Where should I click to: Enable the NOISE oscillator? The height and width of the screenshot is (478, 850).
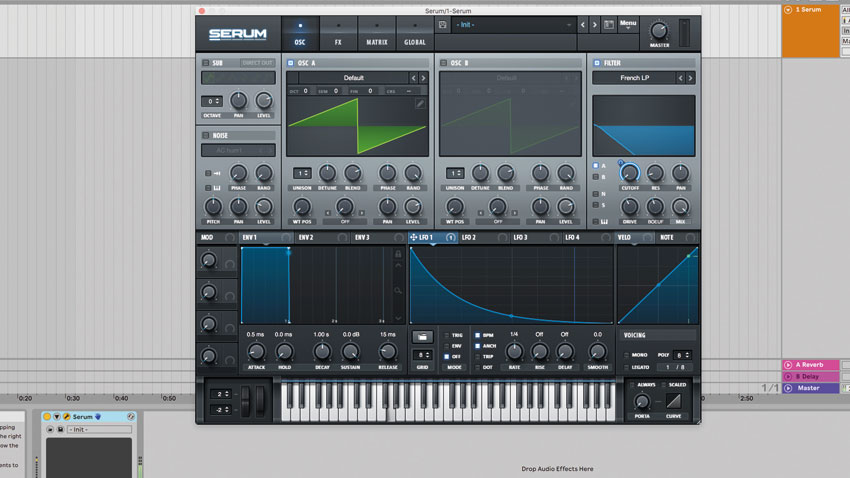click(x=205, y=135)
